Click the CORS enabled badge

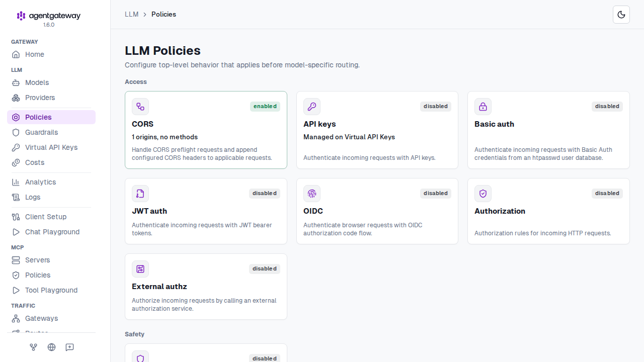[x=265, y=107]
